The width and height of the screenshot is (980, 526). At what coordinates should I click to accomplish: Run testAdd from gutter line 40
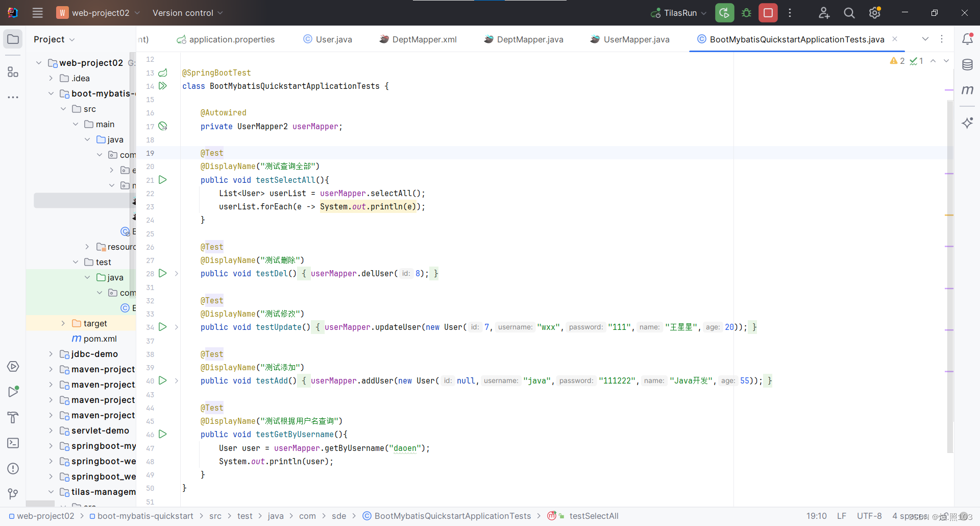tap(163, 380)
